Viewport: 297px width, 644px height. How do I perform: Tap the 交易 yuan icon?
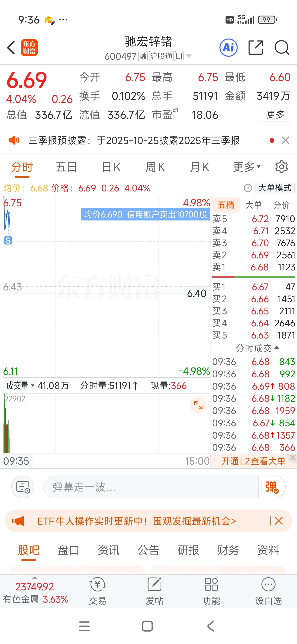97,585
